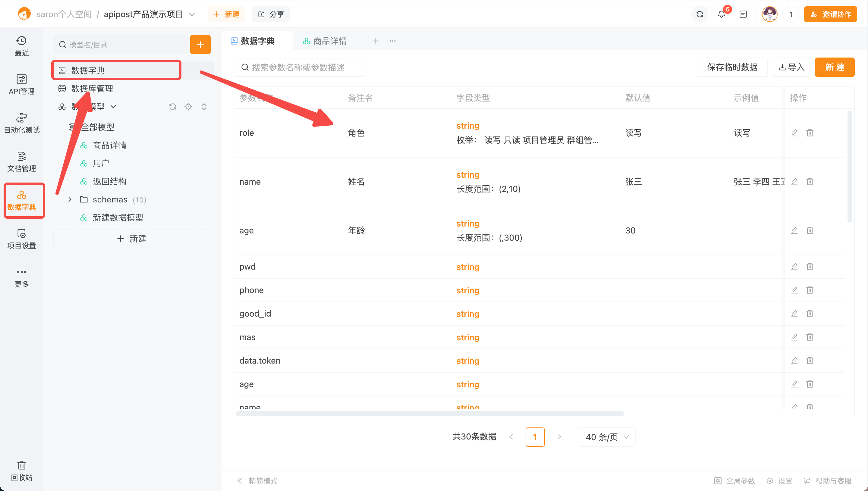The image size is (868, 491).
Task: Focus the 搜索参数名称或参数描述 search box
Action: click(x=300, y=67)
